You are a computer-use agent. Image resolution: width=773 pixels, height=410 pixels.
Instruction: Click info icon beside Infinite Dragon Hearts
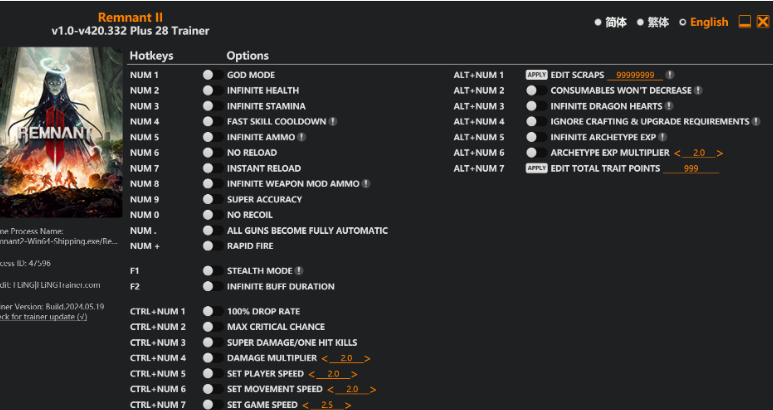(x=668, y=106)
